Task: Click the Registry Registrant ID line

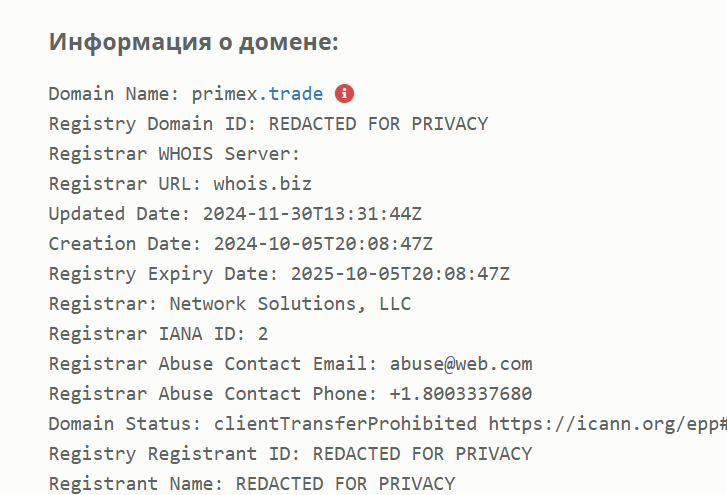Action: (x=290, y=454)
